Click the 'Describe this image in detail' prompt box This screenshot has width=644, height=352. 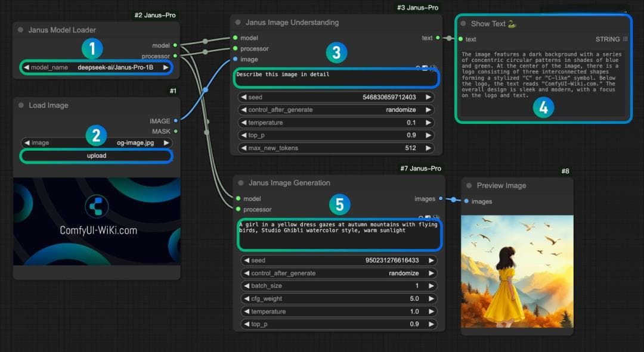(x=336, y=79)
